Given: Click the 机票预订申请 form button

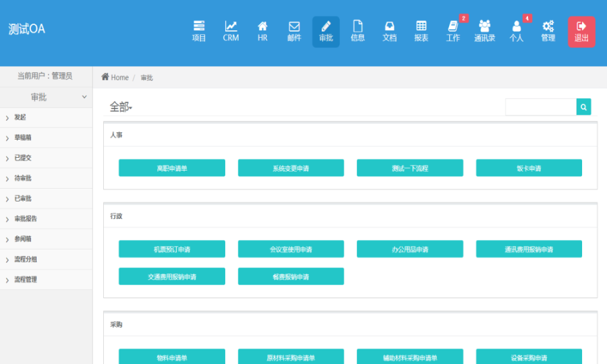Looking at the screenshot, I should click(x=171, y=249).
